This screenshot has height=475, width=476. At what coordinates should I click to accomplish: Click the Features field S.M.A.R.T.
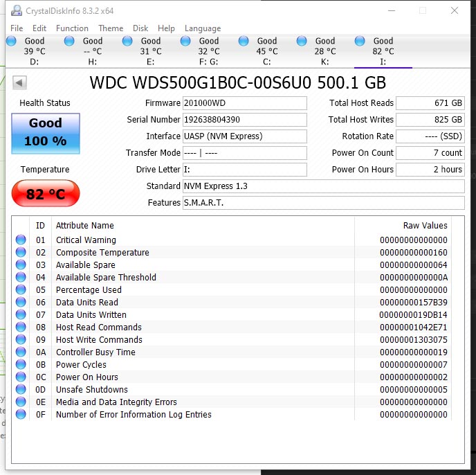coord(324,203)
